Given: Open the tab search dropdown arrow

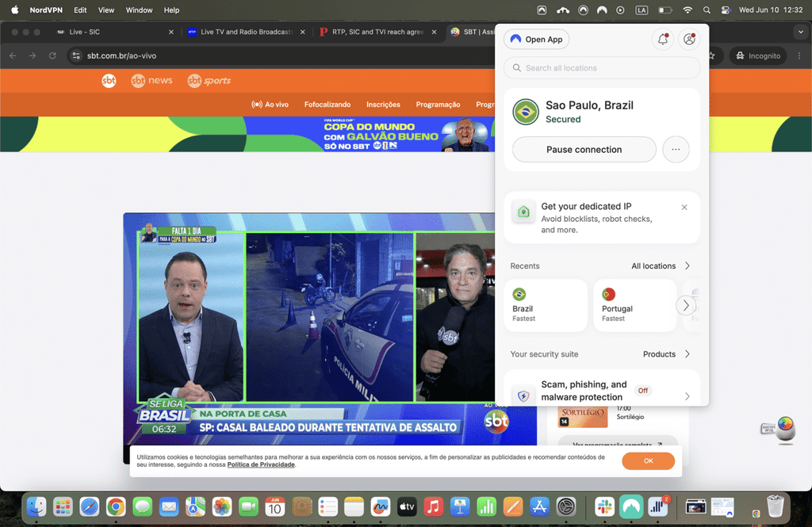Looking at the screenshot, I should coord(801,32).
